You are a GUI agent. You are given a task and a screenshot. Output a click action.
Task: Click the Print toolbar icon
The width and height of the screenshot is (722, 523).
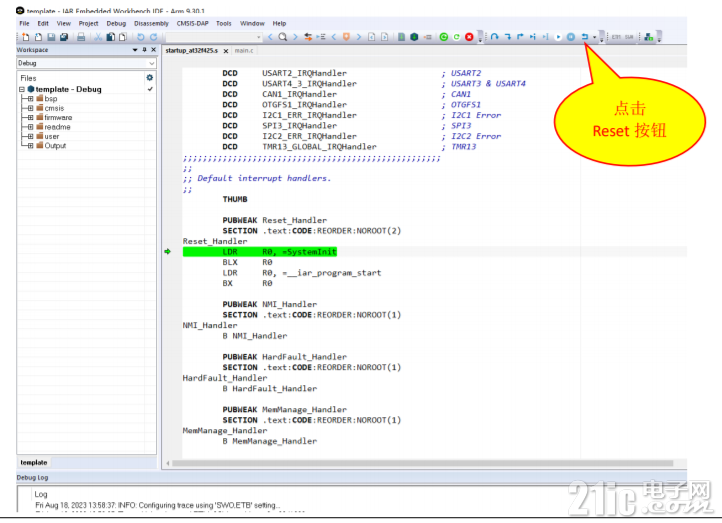point(81,37)
